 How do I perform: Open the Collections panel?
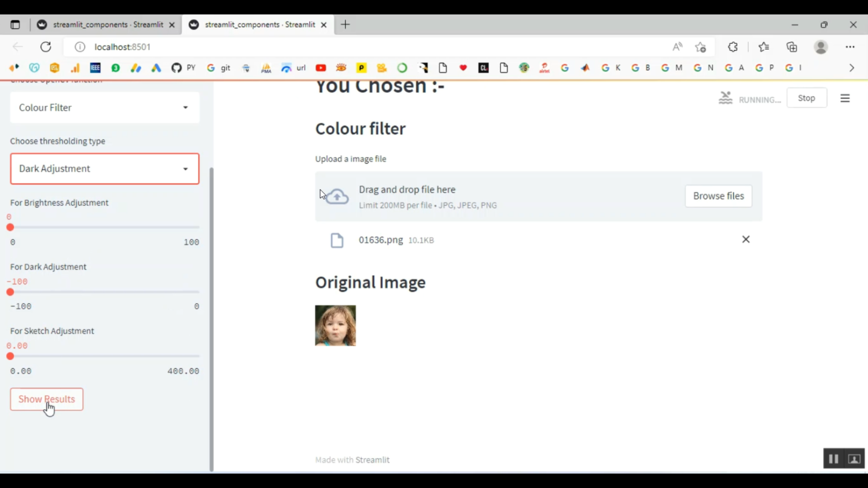point(792,47)
